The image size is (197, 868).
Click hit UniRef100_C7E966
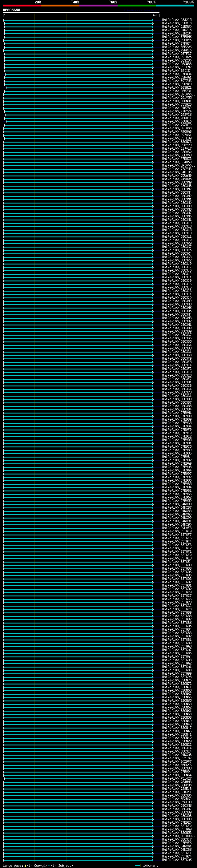coord(177,494)
